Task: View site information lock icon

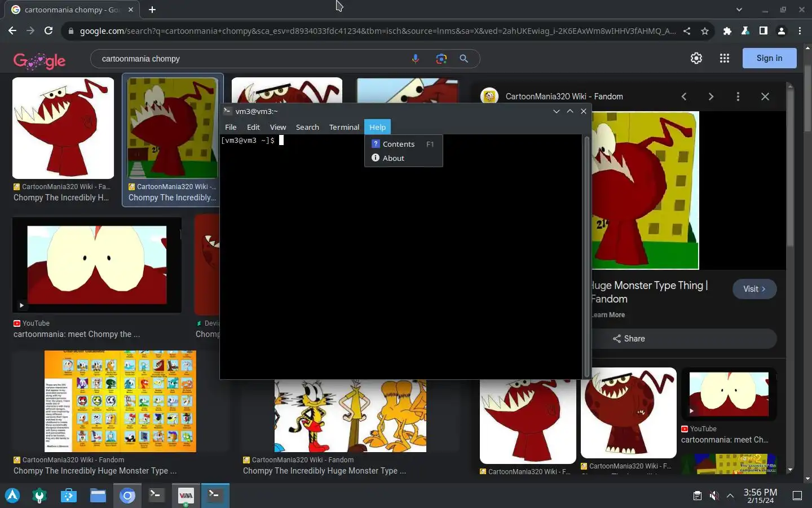Action: [x=70, y=31]
